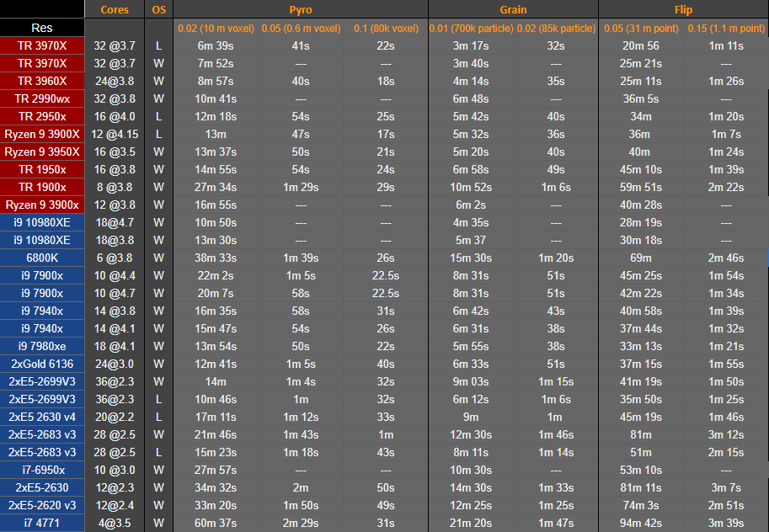Click the 10m 41s Pyro time
The height and width of the screenshot is (532, 769).
click(216, 98)
